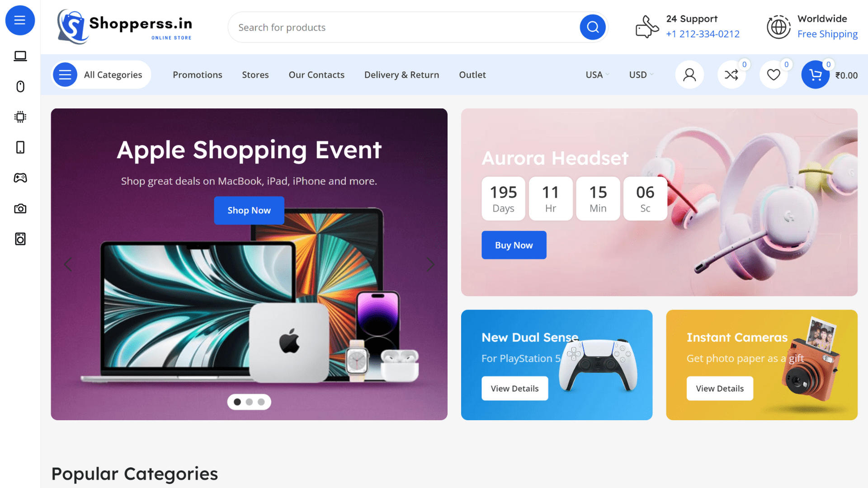Expand the USA country dropdown
Screen dimensions: 868x488
598,75
